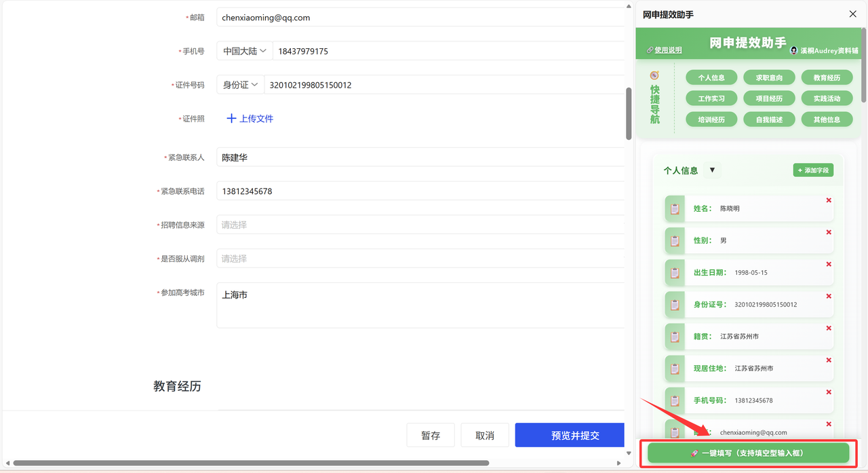点击使用说明旁的链接图标
The image size is (868, 473).
coord(650,50)
